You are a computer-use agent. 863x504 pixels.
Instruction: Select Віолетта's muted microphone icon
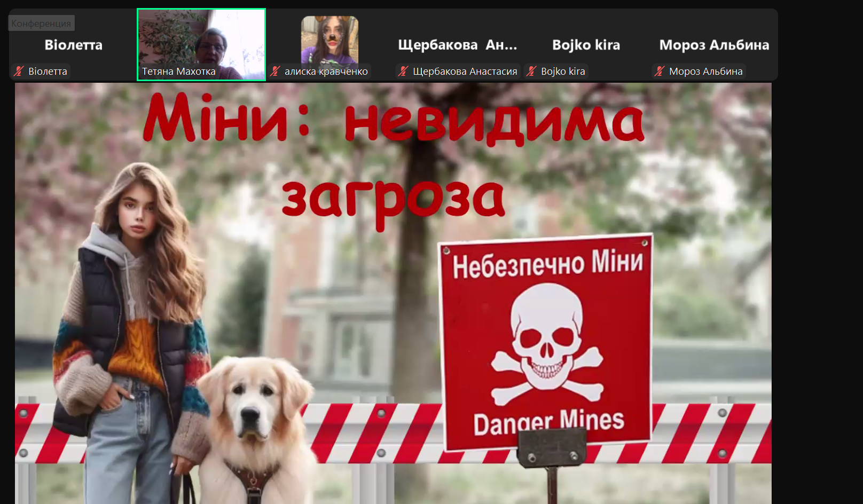pos(19,71)
